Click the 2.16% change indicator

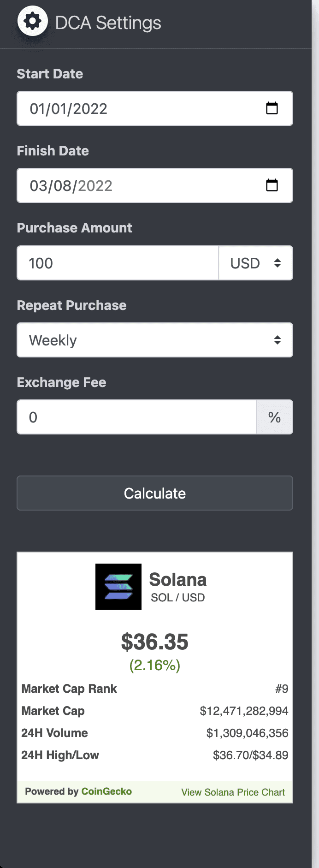[154, 665]
